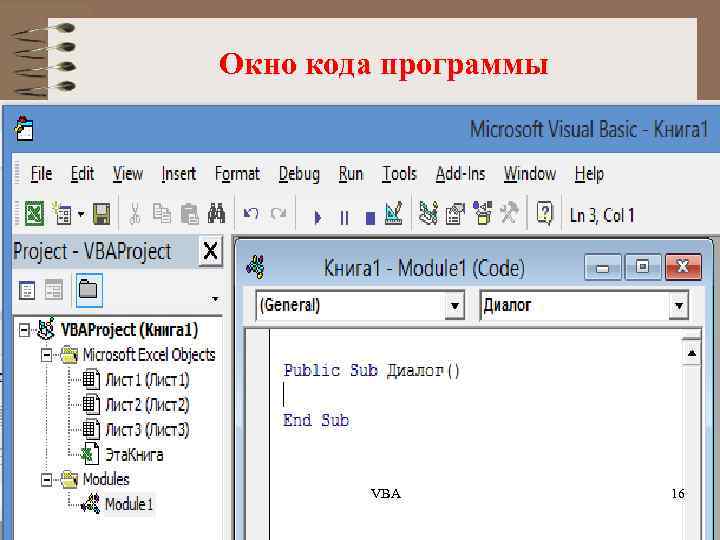Maximize the Module1 (Code) window
The width and height of the screenshot is (720, 540).
(642, 266)
